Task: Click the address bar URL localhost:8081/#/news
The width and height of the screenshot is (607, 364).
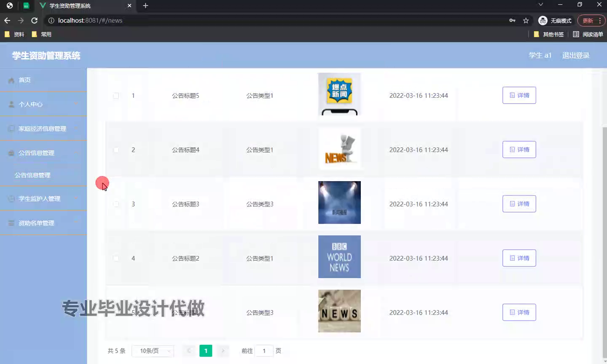Action: pos(90,20)
